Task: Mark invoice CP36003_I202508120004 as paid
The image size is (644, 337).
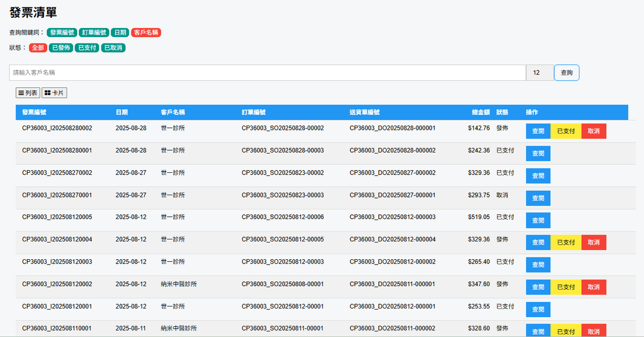Action: (x=566, y=243)
